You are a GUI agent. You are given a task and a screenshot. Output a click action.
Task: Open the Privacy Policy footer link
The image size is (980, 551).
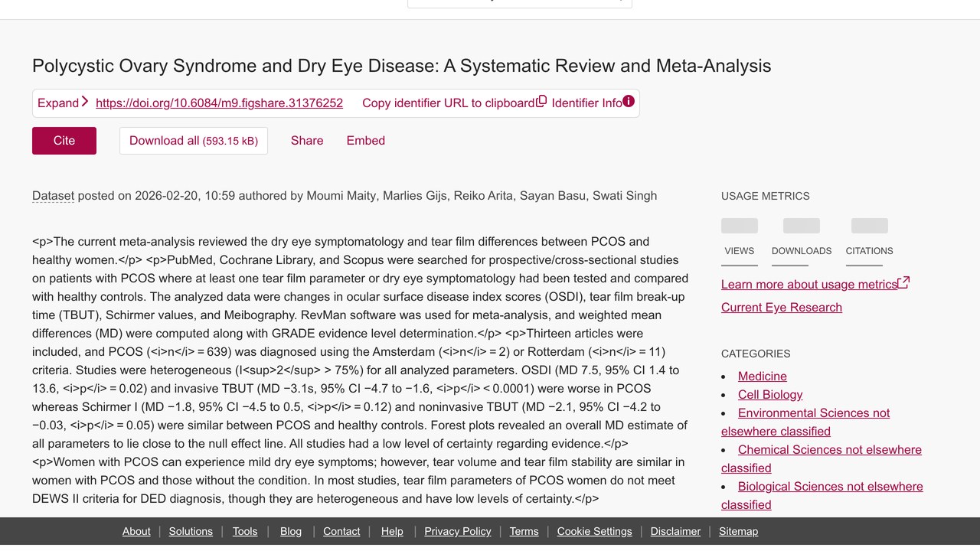click(x=458, y=531)
